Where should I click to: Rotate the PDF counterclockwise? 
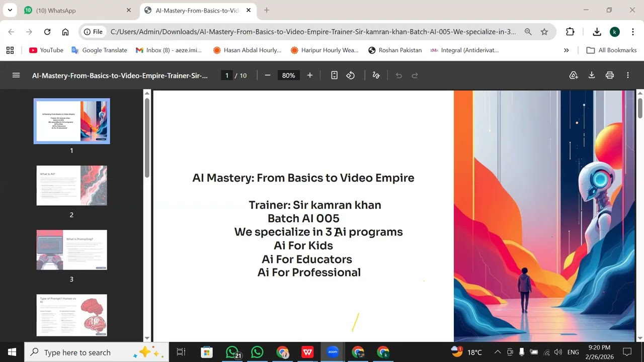click(351, 75)
